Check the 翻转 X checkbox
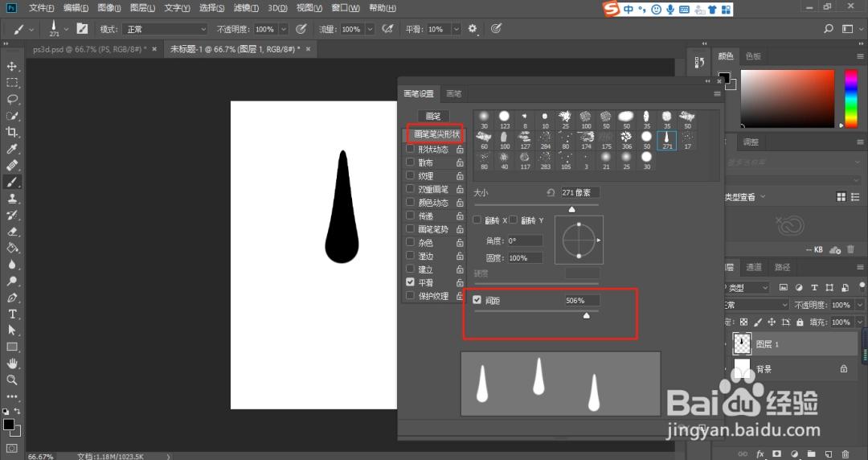Screen dimensions: 868x460 pyautogui.click(x=477, y=220)
